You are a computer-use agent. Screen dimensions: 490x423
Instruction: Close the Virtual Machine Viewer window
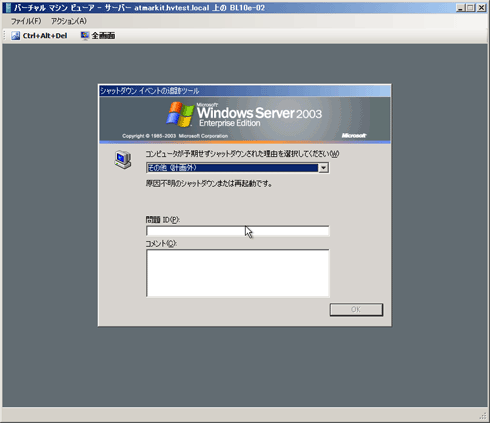click(481, 8)
